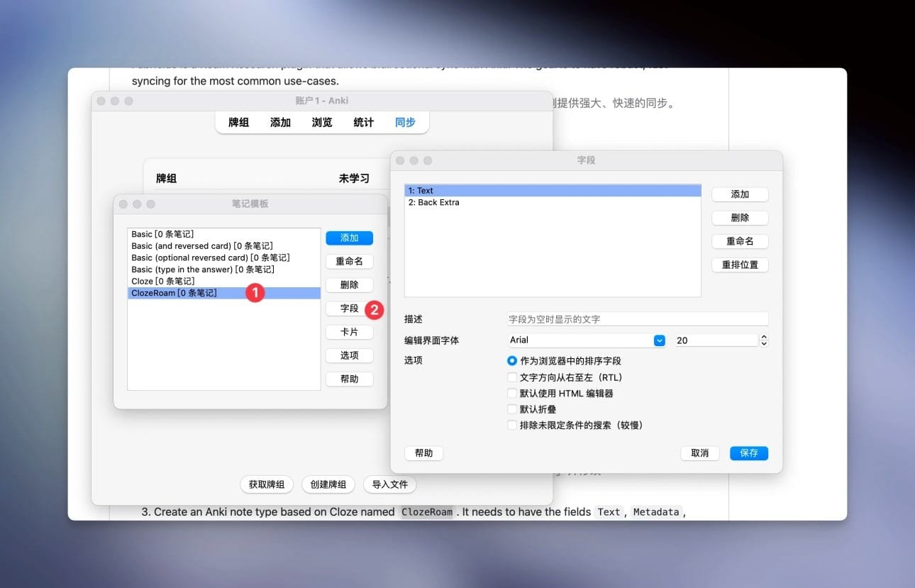Enable 文字方向从右至左 (RTL) checkbox

(512, 377)
